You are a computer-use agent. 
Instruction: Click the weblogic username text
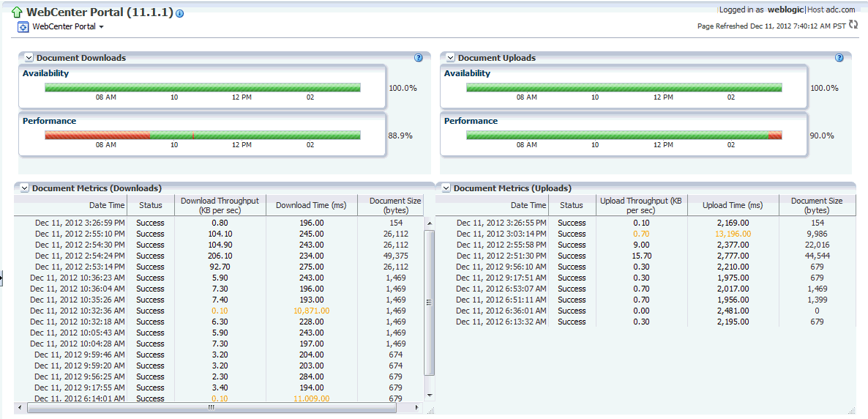(x=785, y=10)
